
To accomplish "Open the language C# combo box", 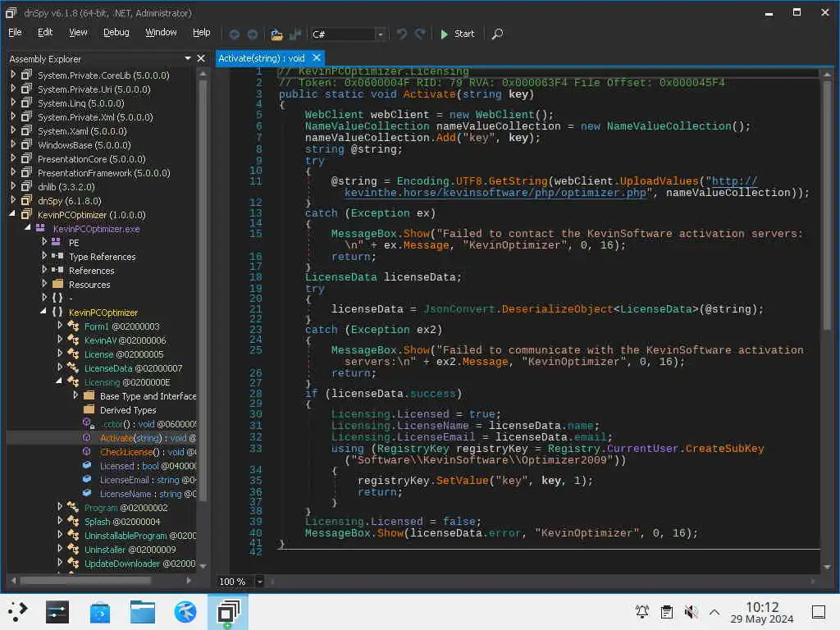I will tap(348, 34).
